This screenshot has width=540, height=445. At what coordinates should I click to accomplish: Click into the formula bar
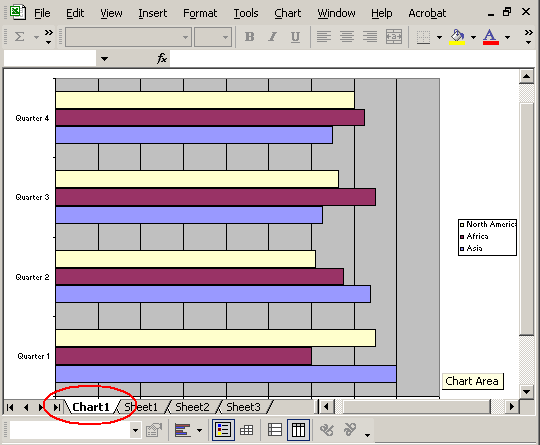[x=353, y=58]
